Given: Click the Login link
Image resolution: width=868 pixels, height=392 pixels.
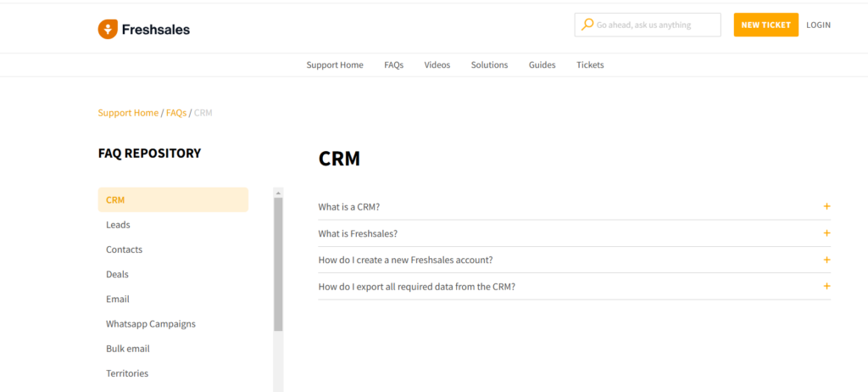Looking at the screenshot, I should (x=818, y=25).
